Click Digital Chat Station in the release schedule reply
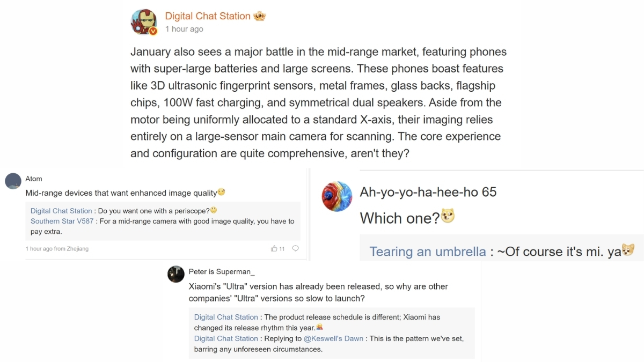Viewport: 644px width, 362px height. (226, 317)
